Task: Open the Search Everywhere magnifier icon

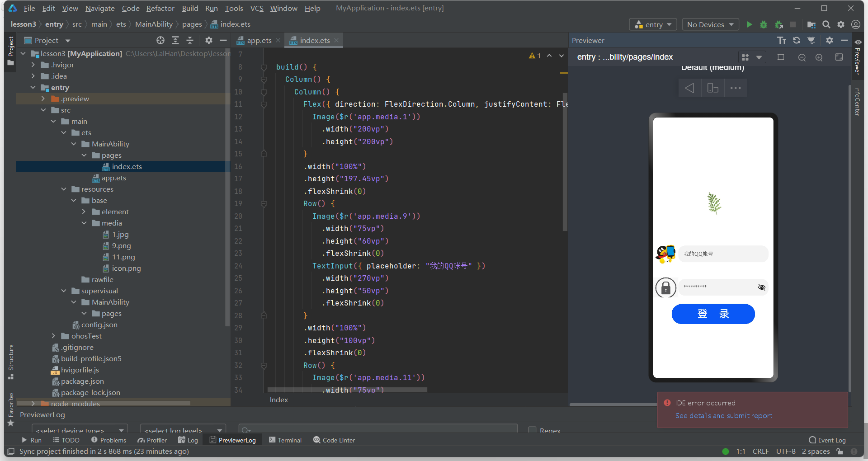Action: pos(826,24)
